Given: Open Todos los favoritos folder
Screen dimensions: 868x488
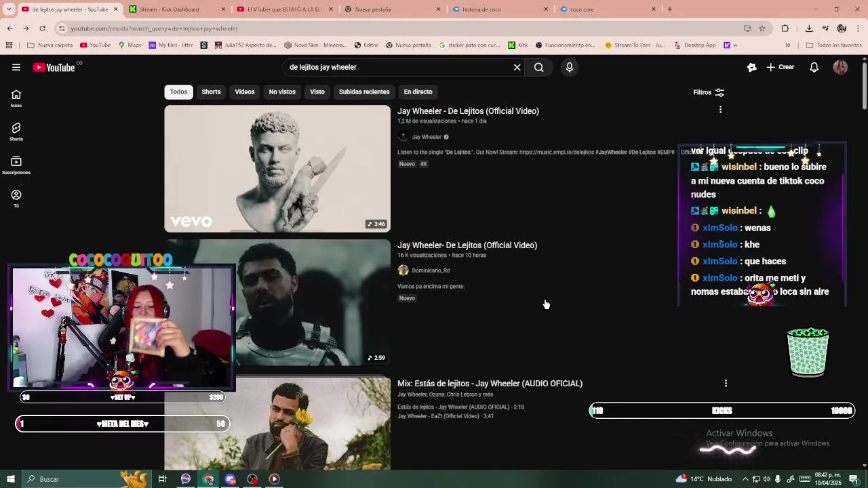Looking at the screenshot, I should [x=833, y=45].
